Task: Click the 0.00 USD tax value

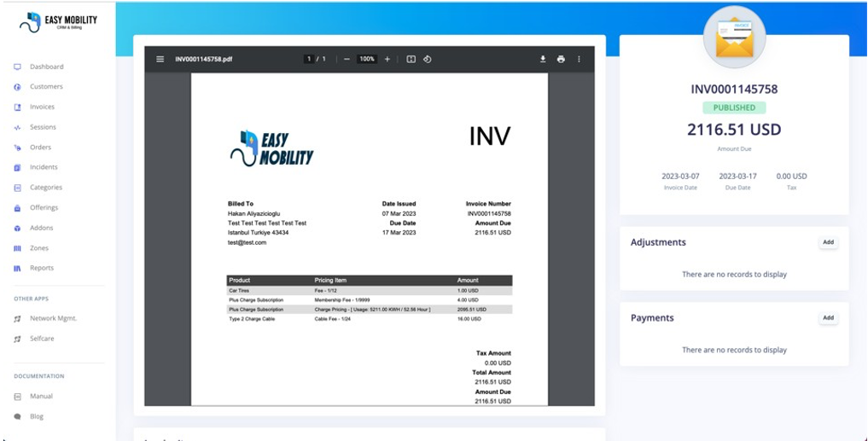Action: 791,177
